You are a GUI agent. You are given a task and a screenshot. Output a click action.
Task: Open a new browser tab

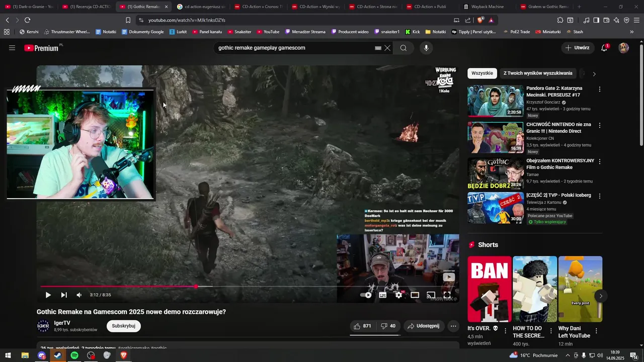click(579, 7)
